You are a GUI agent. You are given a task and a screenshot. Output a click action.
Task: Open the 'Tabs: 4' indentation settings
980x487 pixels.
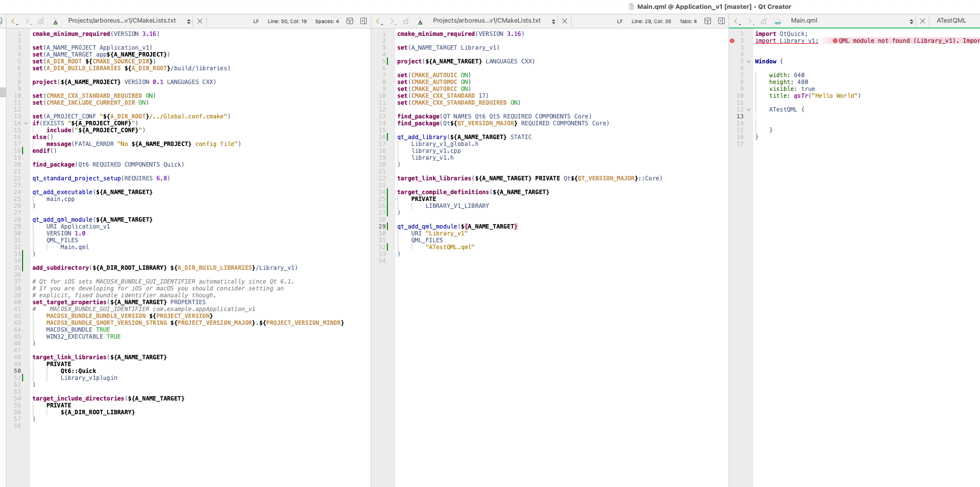(x=688, y=21)
